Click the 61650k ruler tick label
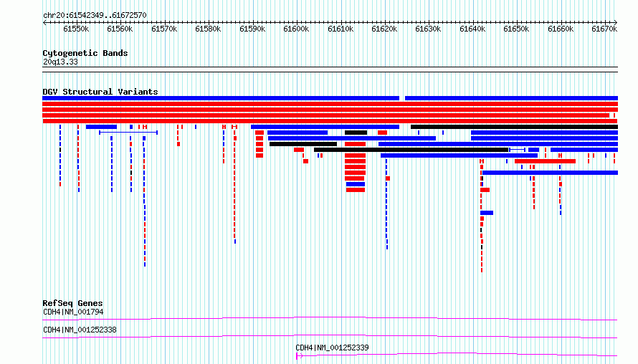 tap(516, 29)
